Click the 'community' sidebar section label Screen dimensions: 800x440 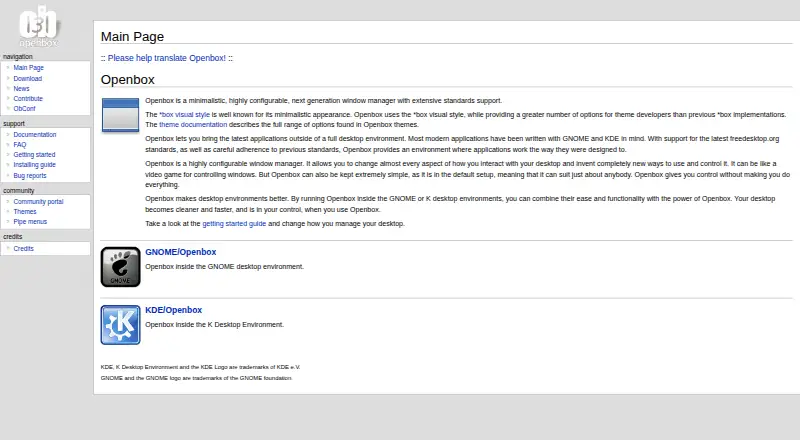(x=18, y=190)
